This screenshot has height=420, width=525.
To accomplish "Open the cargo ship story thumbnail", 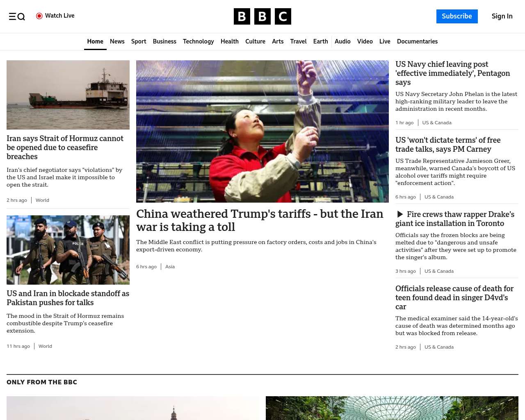I will pyautogui.click(x=68, y=95).
